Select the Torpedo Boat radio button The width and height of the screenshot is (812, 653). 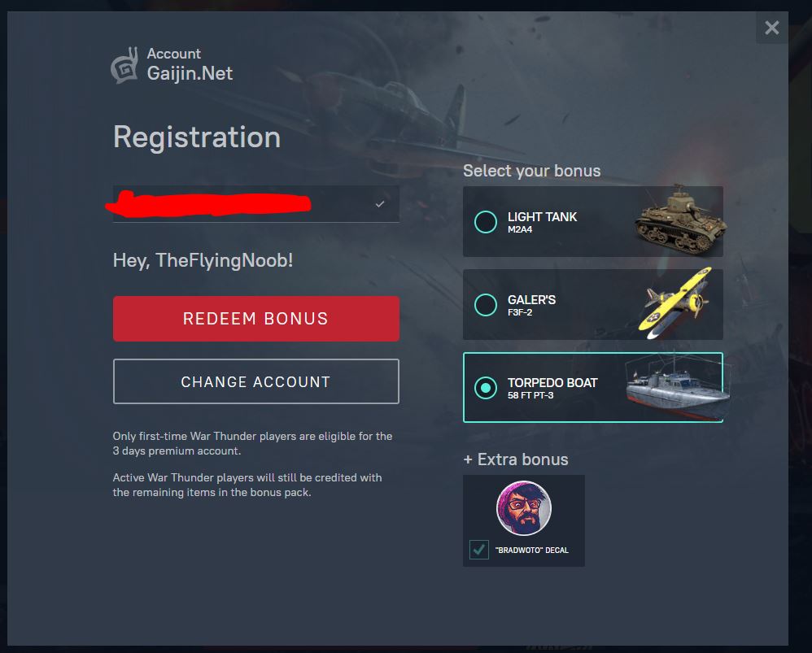coord(486,388)
